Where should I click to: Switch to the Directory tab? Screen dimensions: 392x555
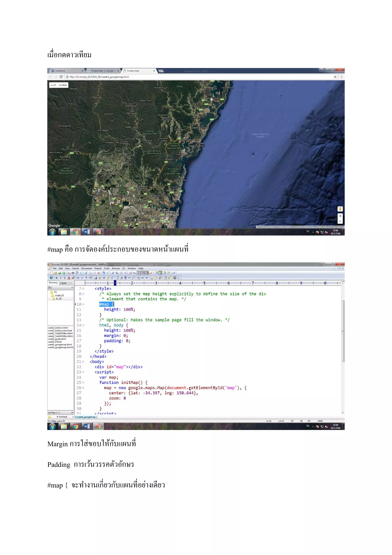coord(53,282)
